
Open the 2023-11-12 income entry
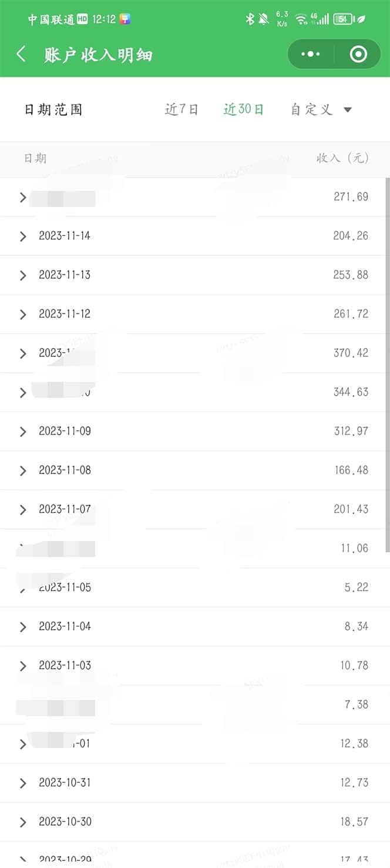[x=65, y=314]
